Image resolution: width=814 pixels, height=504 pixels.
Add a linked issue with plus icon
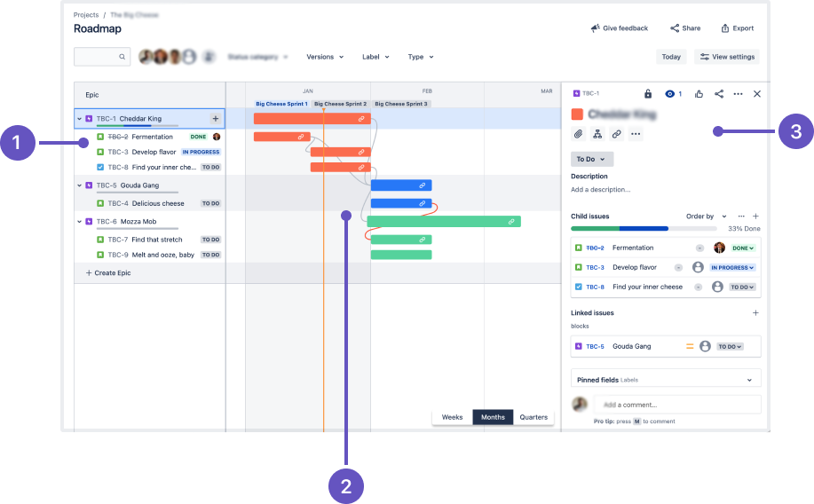756,313
